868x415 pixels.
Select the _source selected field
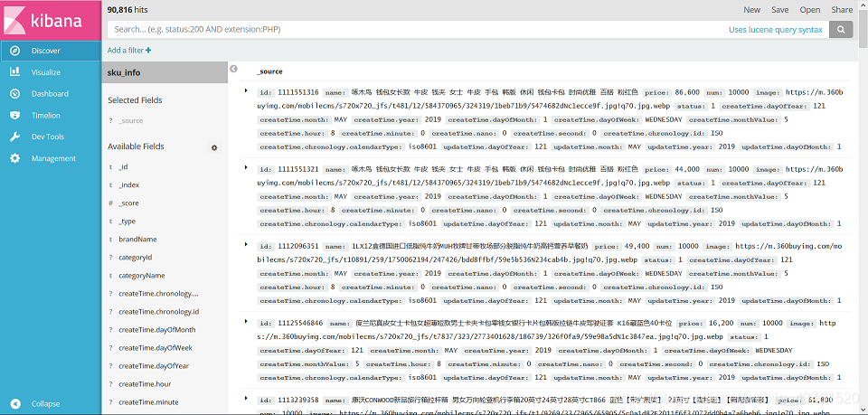[x=130, y=120]
